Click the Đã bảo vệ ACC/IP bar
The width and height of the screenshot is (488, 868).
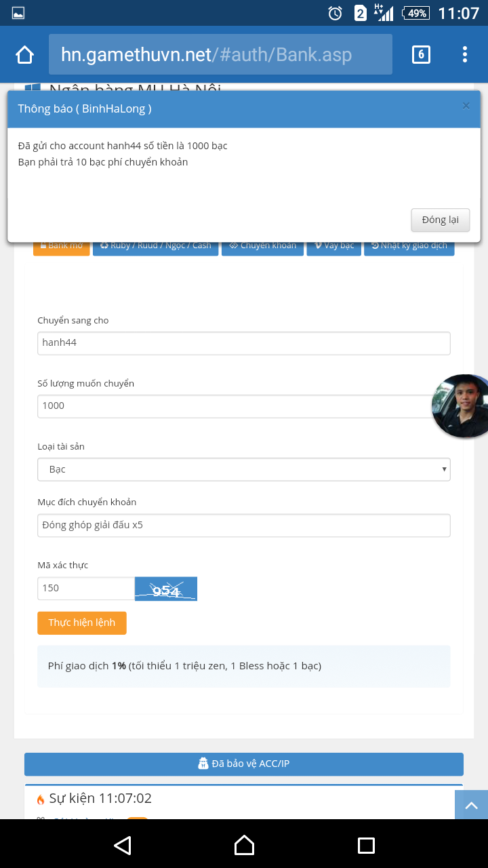(x=244, y=764)
